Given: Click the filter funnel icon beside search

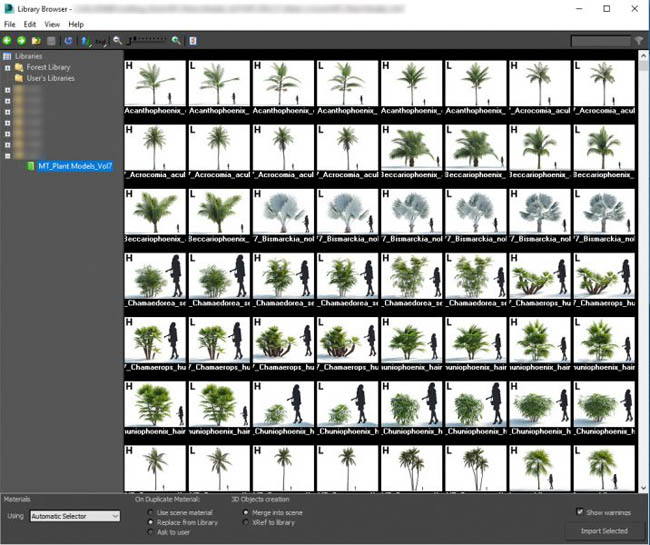Looking at the screenshot, I should pos(639,41).
